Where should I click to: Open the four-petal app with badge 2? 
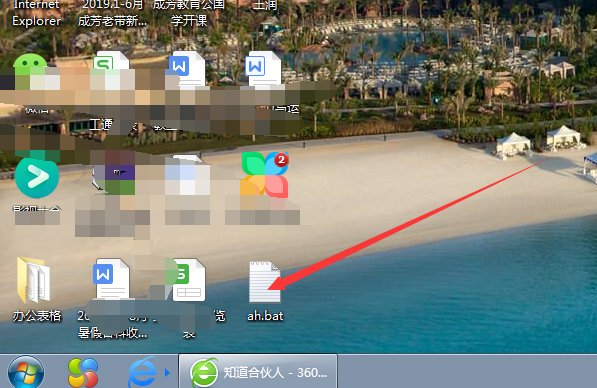[265, 175]
